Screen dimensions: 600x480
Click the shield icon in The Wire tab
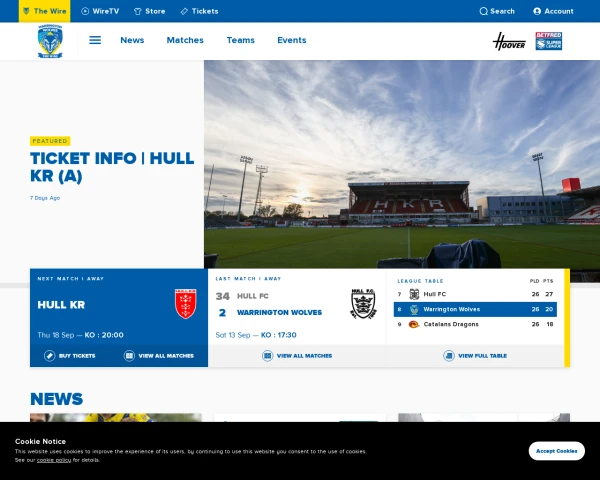click(x=26, y=11)
